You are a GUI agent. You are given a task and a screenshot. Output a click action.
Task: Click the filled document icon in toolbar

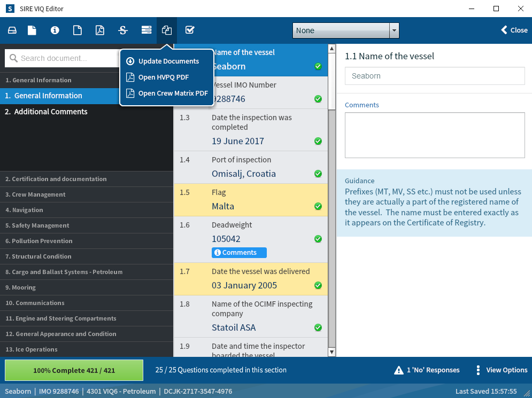(32, 30)
